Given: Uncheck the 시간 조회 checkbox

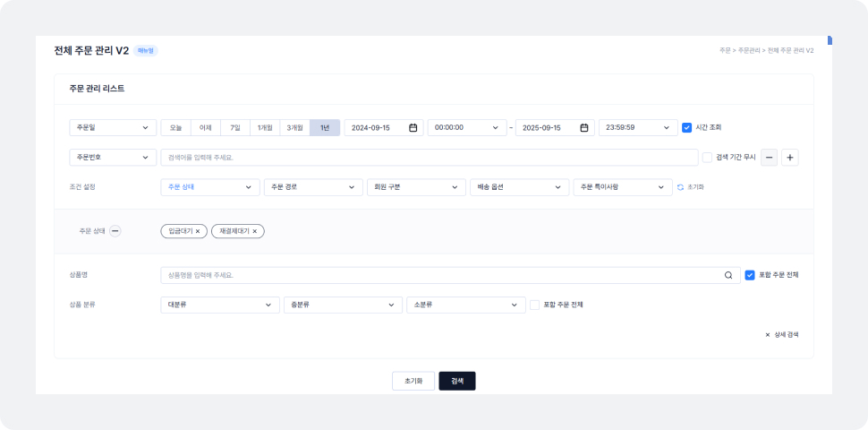Looking at the screenshot, I should tap(687, 128).
